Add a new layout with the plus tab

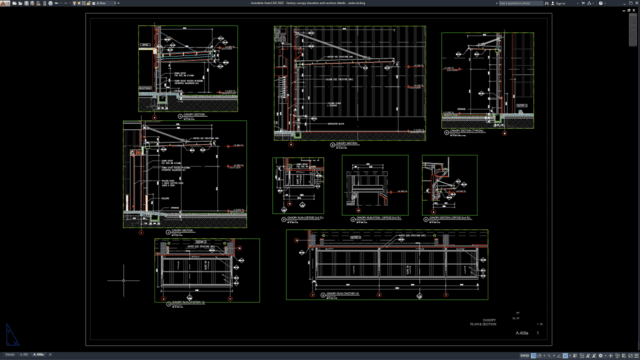click(x=50, y=355)
